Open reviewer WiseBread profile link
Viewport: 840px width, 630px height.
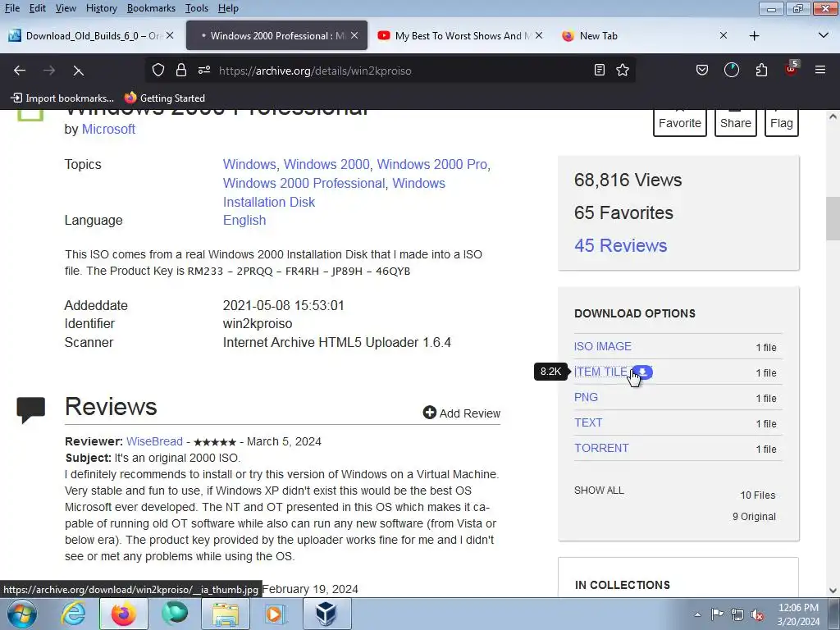click(154, 441)
